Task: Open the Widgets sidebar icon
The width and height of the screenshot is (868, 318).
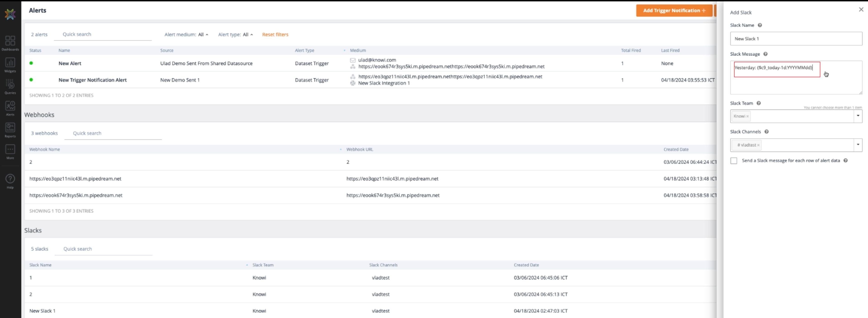Action: tap(10, 65)
